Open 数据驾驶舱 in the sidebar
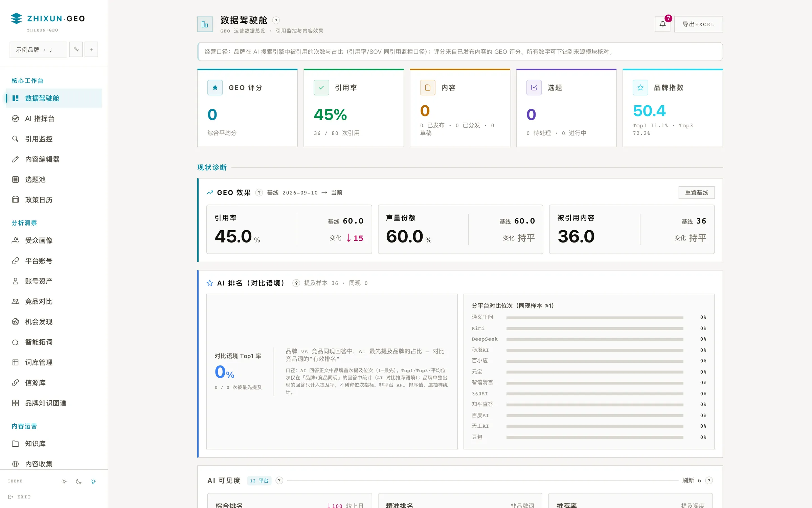The width and height of the screenshot is (812, 508). pos(54,98)
